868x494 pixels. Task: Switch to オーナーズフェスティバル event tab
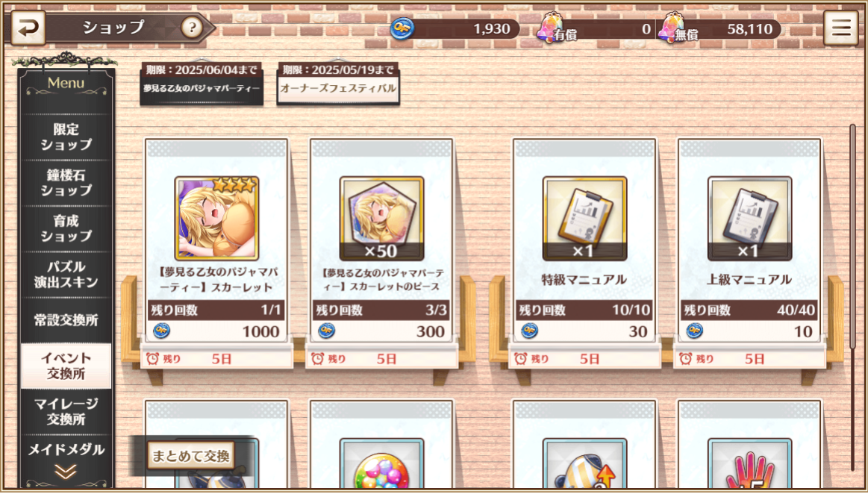coord(338,84)
